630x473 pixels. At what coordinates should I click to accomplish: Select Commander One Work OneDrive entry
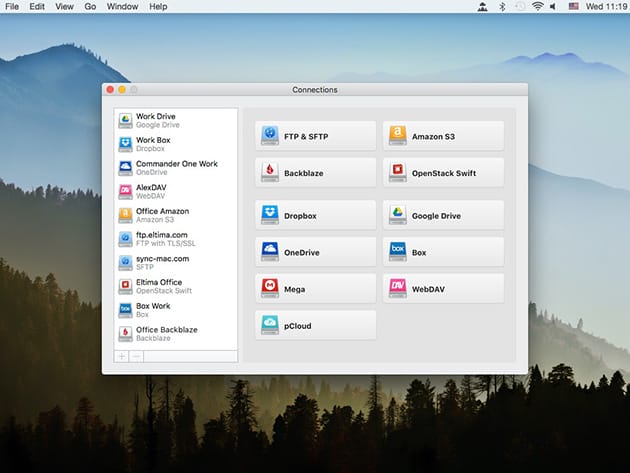[176, 168]
